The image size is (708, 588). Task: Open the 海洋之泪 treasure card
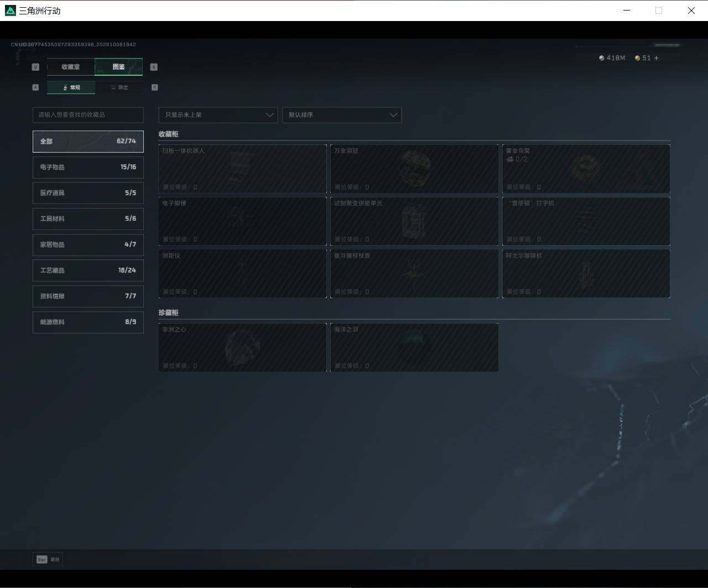414,347
